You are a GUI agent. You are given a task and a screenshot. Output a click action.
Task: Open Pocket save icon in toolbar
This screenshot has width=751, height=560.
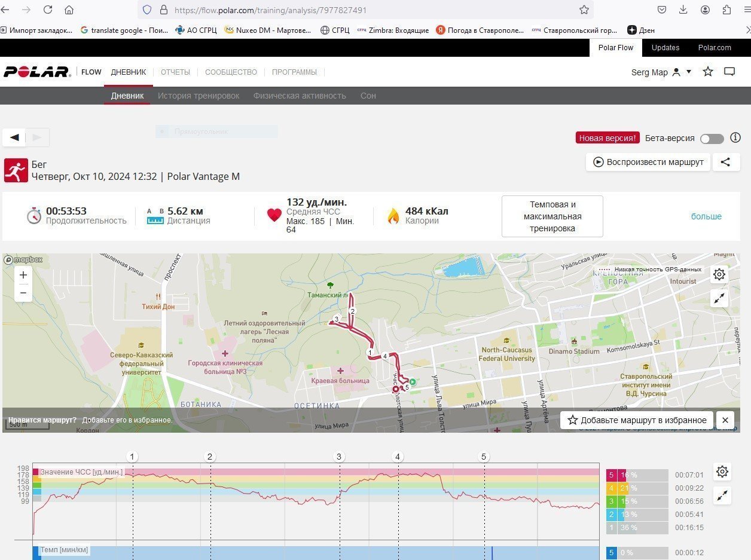[x=662, y=10]
